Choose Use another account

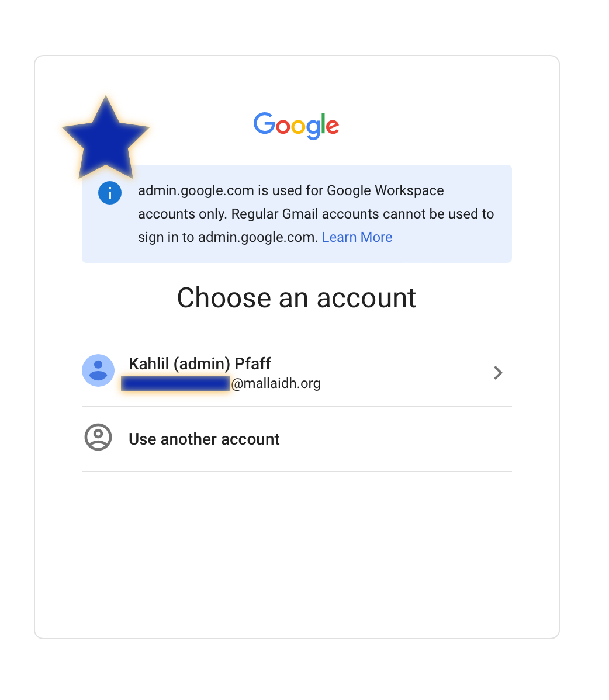tap(204, 439)
